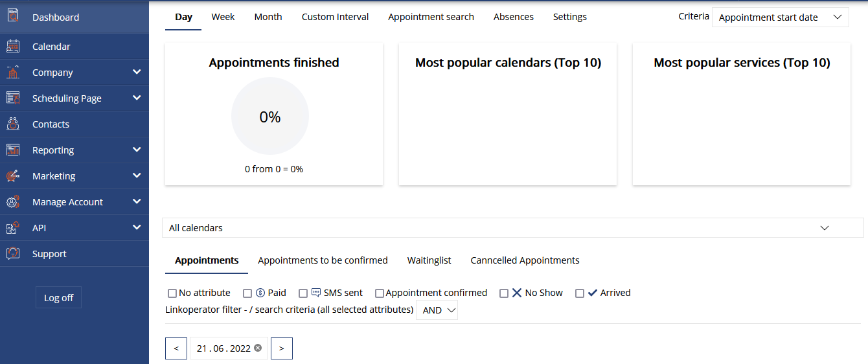Open the Waitinglist tab
Image resolution: width=868 pixels, height=364 pixels.
click(x=429, y=260)
